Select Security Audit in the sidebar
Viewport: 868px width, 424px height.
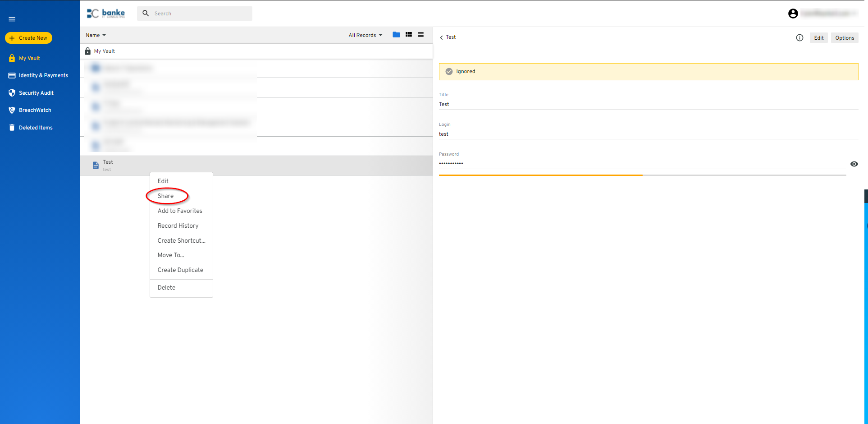36,92
